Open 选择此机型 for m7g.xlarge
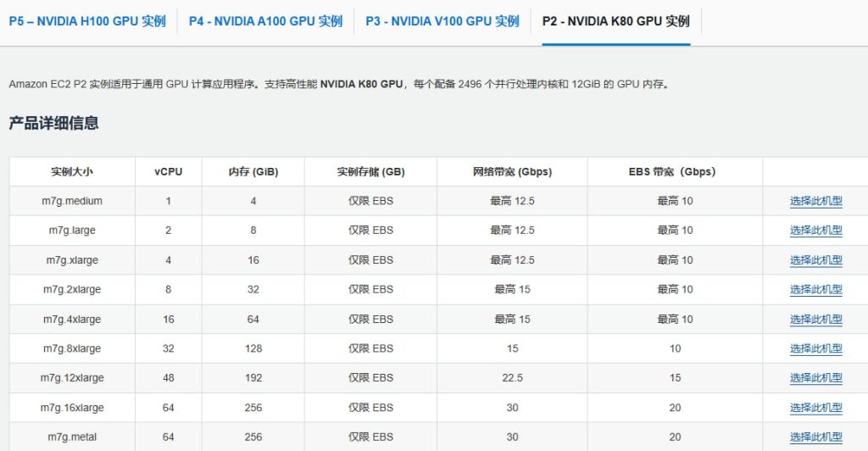 point(816,260)
